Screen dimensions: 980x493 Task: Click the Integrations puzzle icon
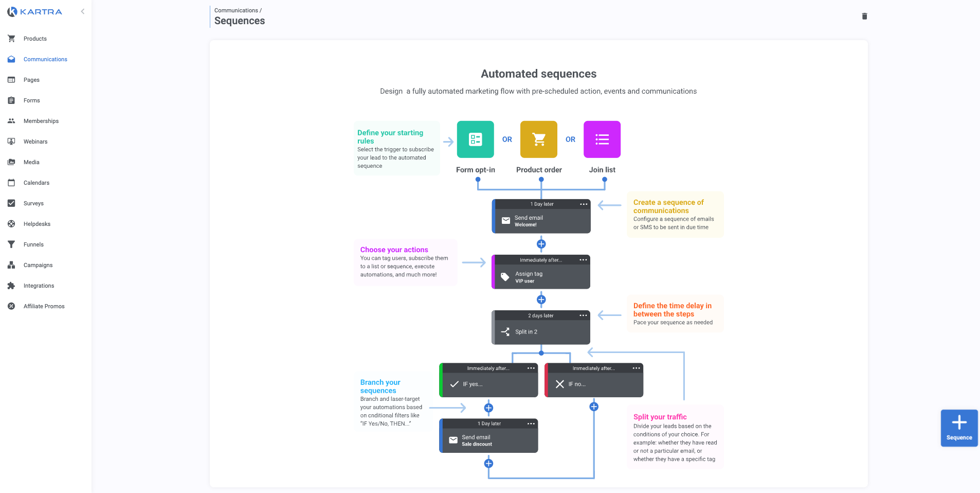pyautogui.click(x=11, y=286)
